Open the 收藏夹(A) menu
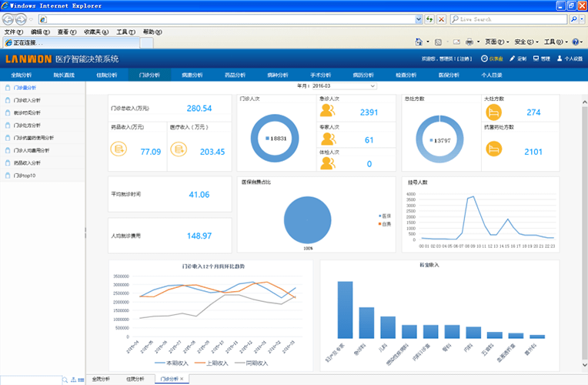 tap(96, 32)
